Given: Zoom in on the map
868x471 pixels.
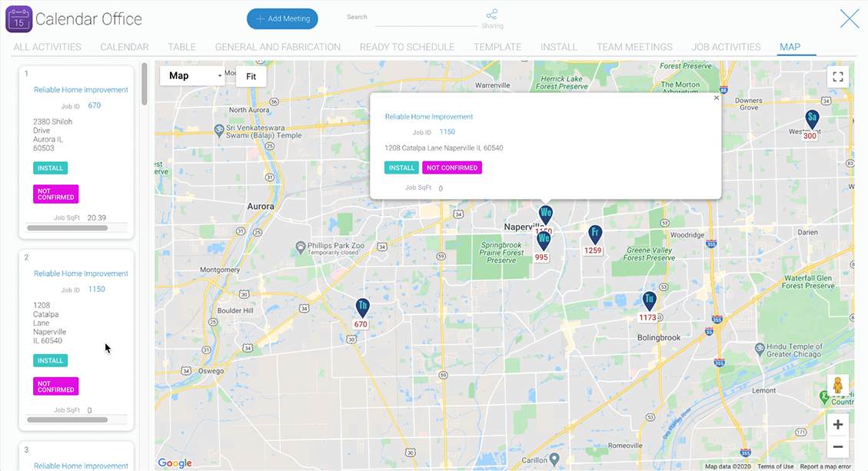Looking at the screenshot, I should tap(838, 425).
